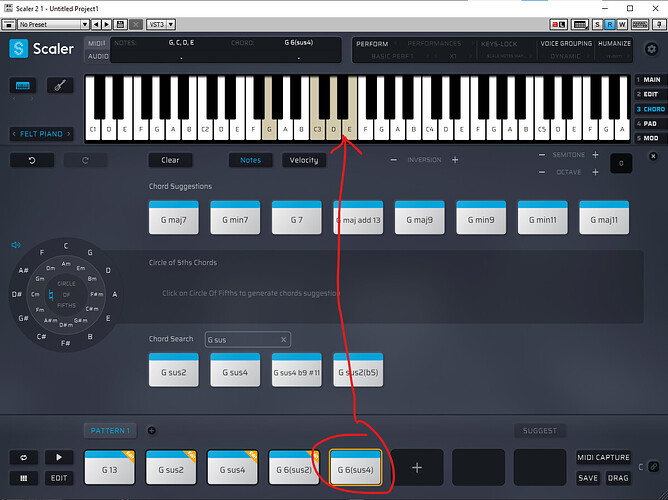This screenshot has width=668, height=500.
Task: Click the SAVE button
Action: [588, 478]
